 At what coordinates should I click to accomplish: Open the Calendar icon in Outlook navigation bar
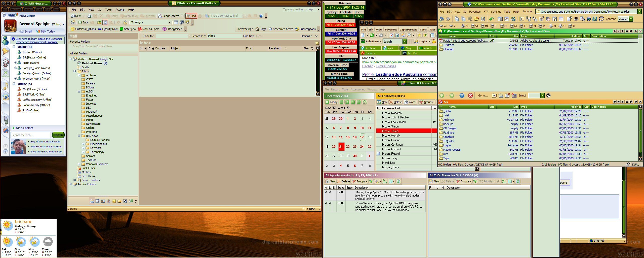pos(97,201)
